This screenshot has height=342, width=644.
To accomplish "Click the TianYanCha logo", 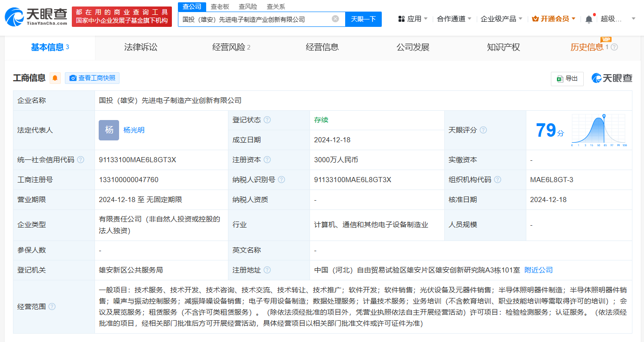I will coord(36,17).
